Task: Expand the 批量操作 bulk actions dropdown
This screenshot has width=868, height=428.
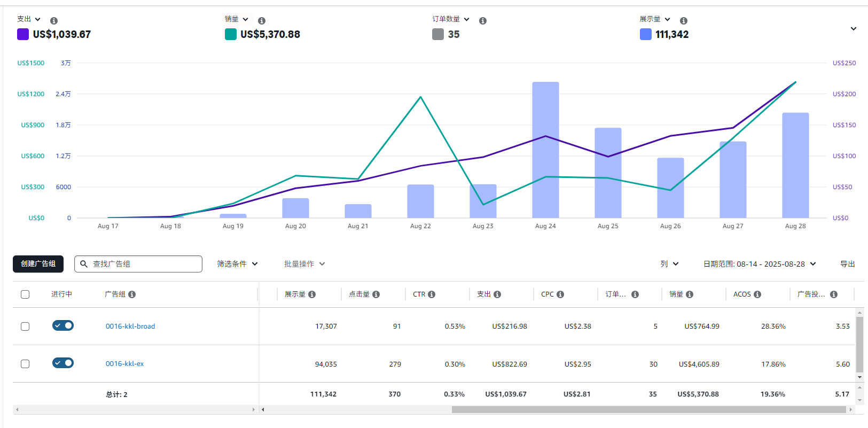Action: (304, 264)
